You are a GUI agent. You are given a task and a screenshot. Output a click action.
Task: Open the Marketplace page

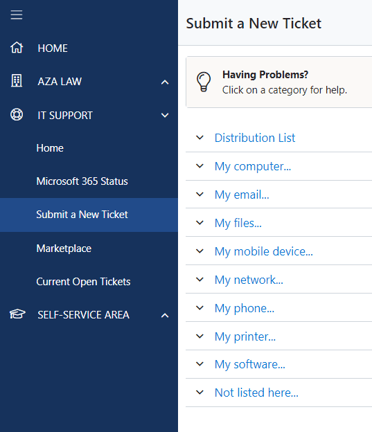tap(64, 248)
